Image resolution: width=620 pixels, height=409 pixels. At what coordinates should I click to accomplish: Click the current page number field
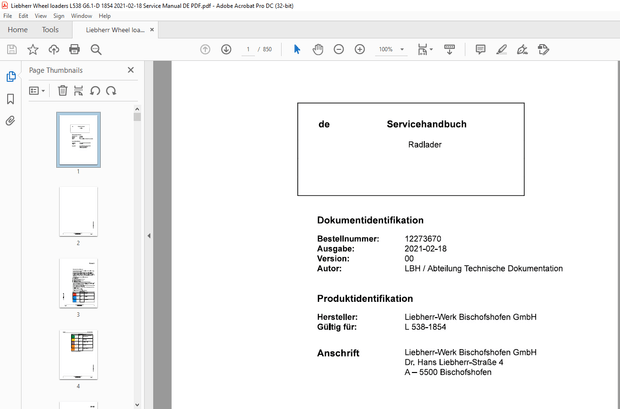point(248,49)
